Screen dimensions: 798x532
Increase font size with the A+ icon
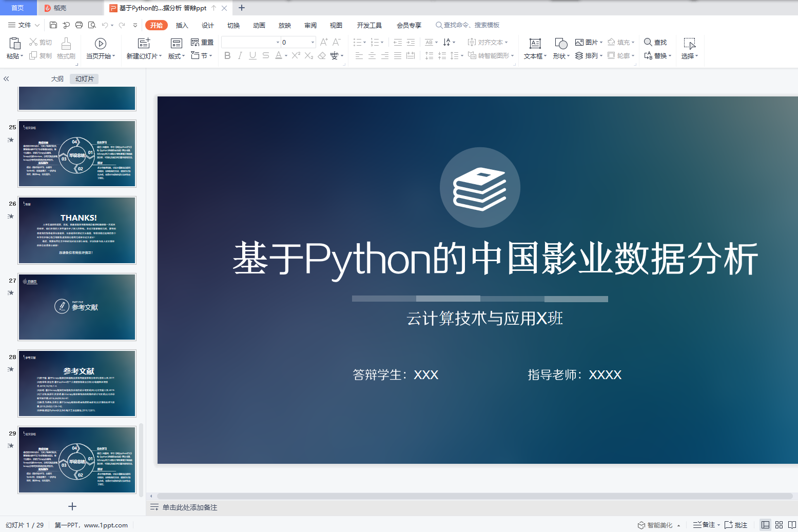324,42
